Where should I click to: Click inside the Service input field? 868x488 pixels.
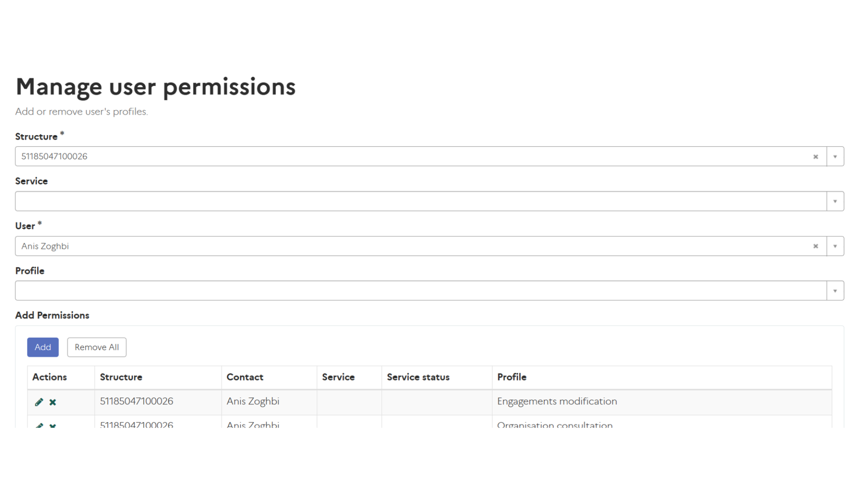coord(420,201)
